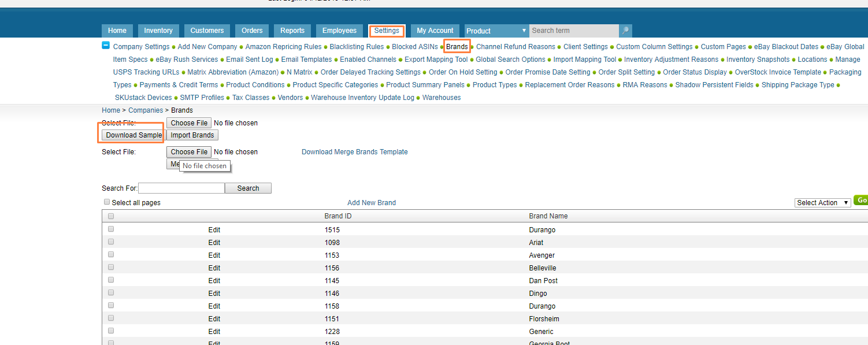Edit the brand with ID 1515
The height and width of the screenshot is (345, 868).
[214, 230]
